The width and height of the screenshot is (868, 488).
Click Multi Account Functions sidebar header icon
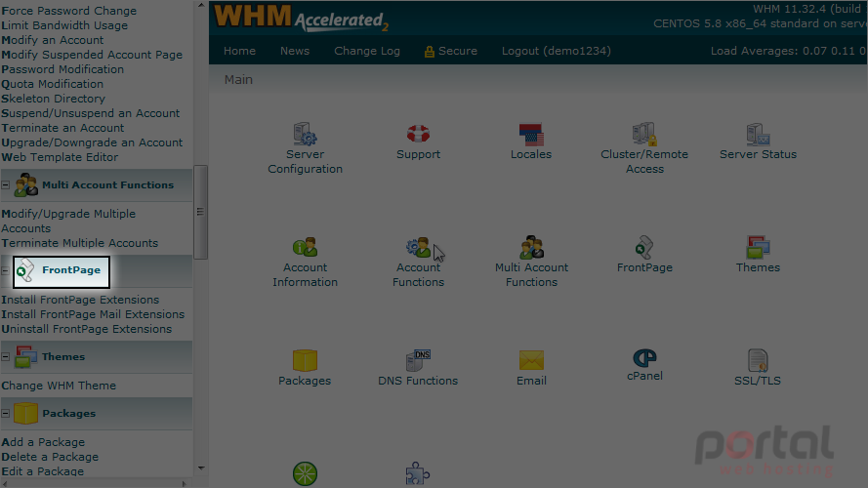25,184
